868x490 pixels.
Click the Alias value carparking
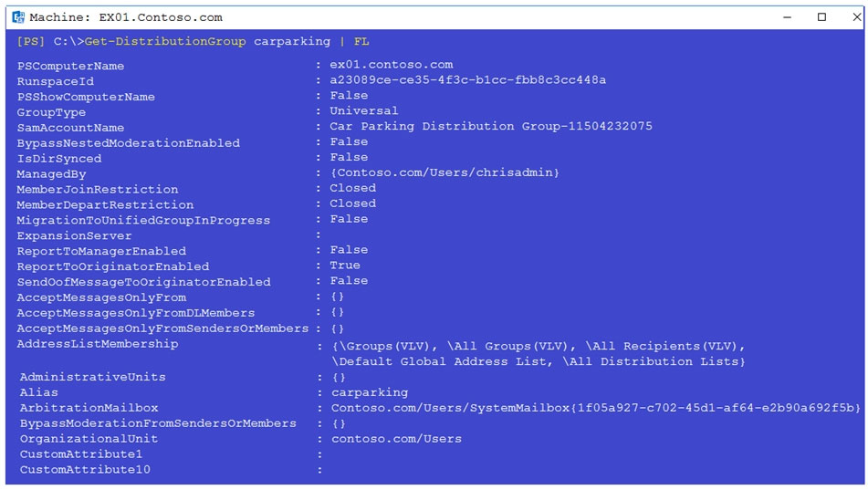[370, 392]
